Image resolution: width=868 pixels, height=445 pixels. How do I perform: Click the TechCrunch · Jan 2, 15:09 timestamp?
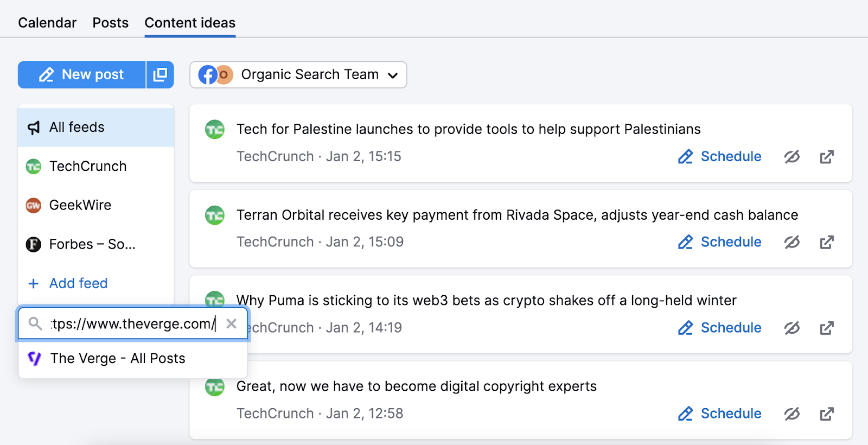(320, 242)
